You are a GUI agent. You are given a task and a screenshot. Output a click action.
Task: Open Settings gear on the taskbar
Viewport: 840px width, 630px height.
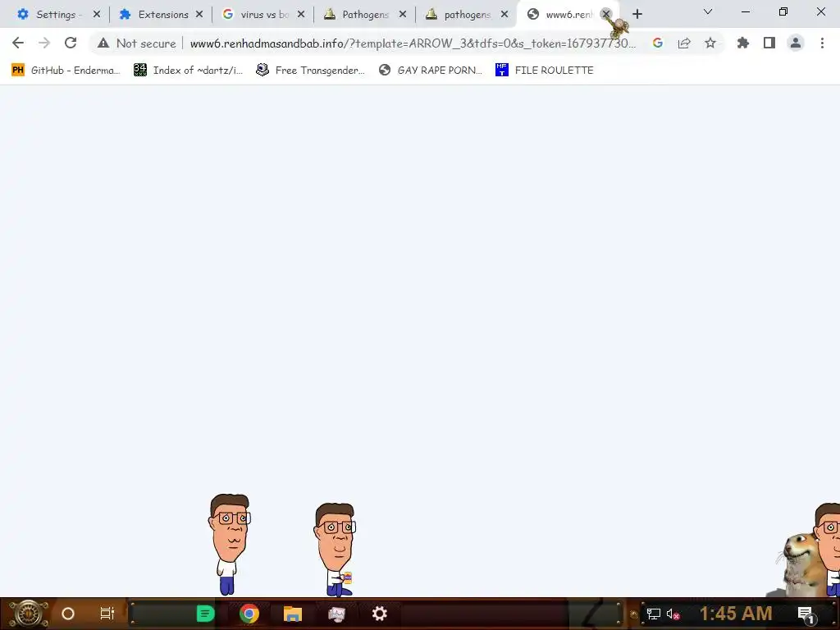(379, 614)
